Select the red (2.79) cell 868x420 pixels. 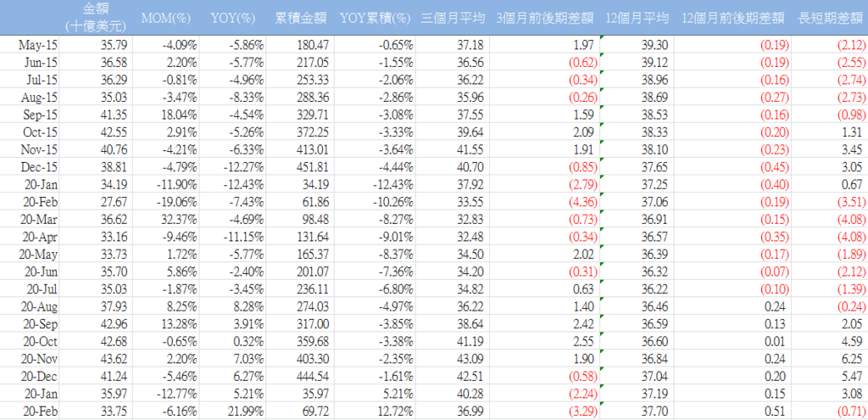584,184
